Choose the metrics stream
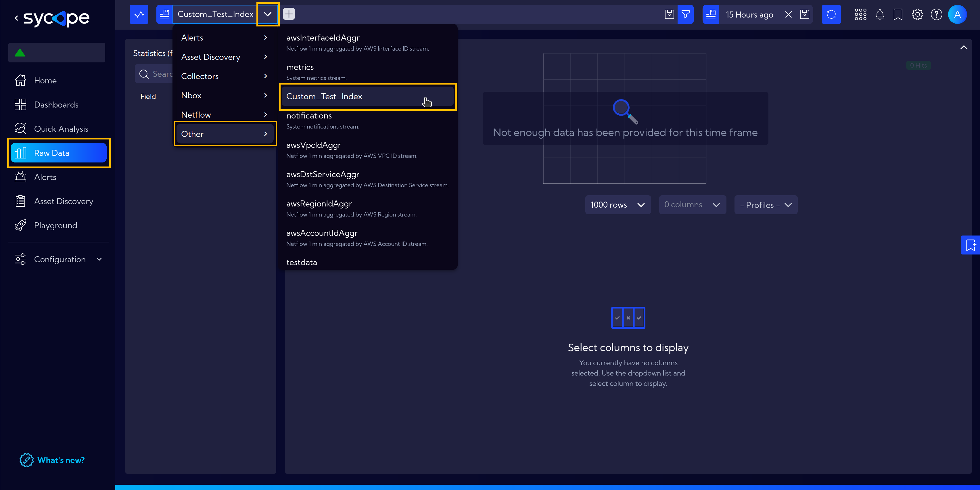 point(368,72)
